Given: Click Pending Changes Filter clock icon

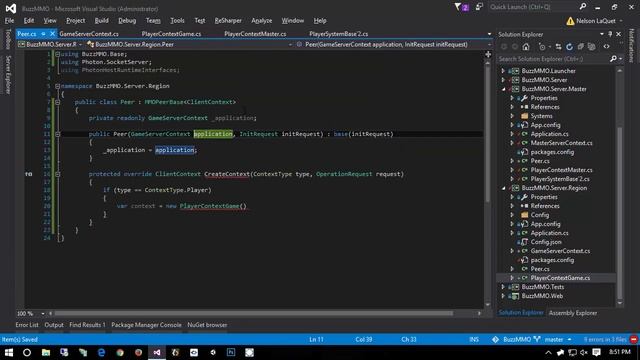Looking at the screenshot, I should click(x=542, y=47).
